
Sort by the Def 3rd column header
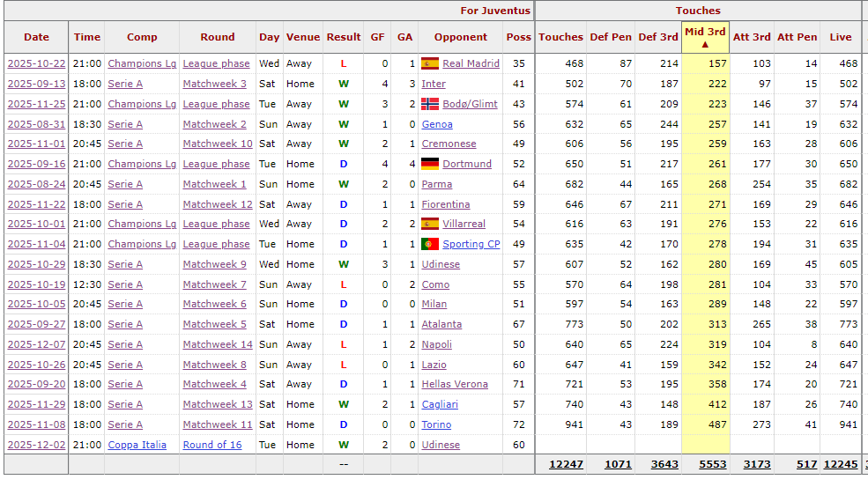pyautogui.click(x=658, y=37)
